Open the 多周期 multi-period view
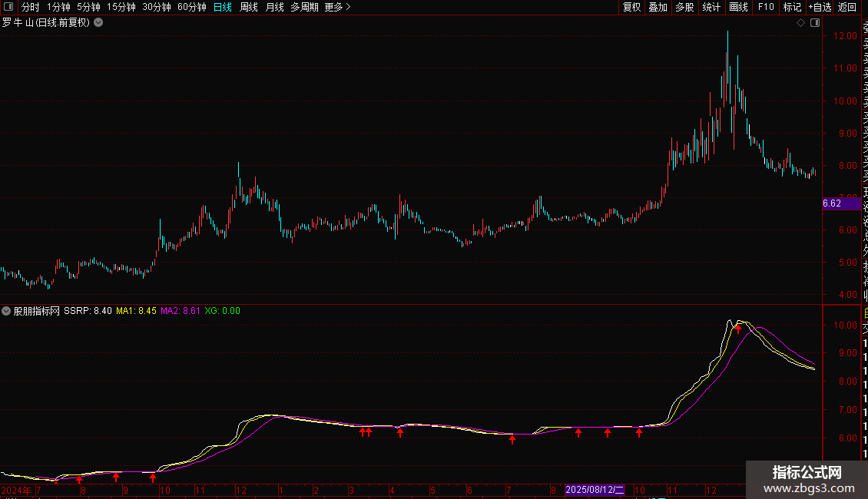This screenshot has height=499, width=868. point(304,7)
